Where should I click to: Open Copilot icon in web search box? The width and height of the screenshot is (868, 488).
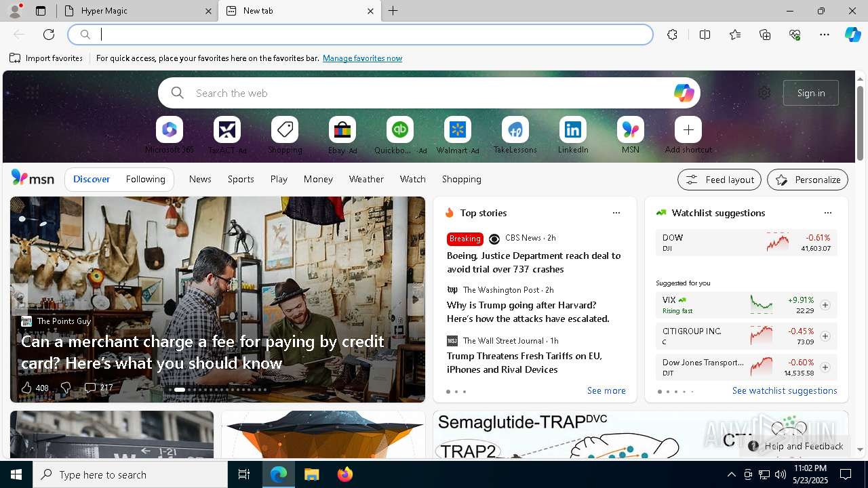click(684, 93)
